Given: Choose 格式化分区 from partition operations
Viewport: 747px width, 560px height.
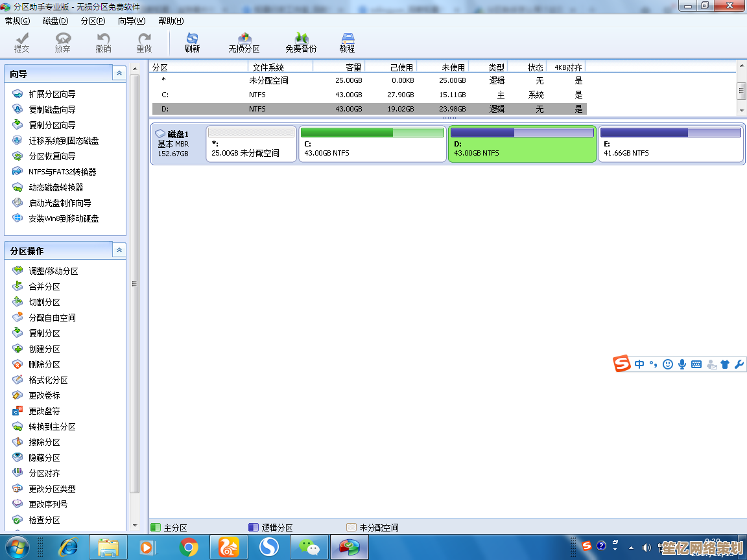Looking at the screenshot, I should (48, 380).
